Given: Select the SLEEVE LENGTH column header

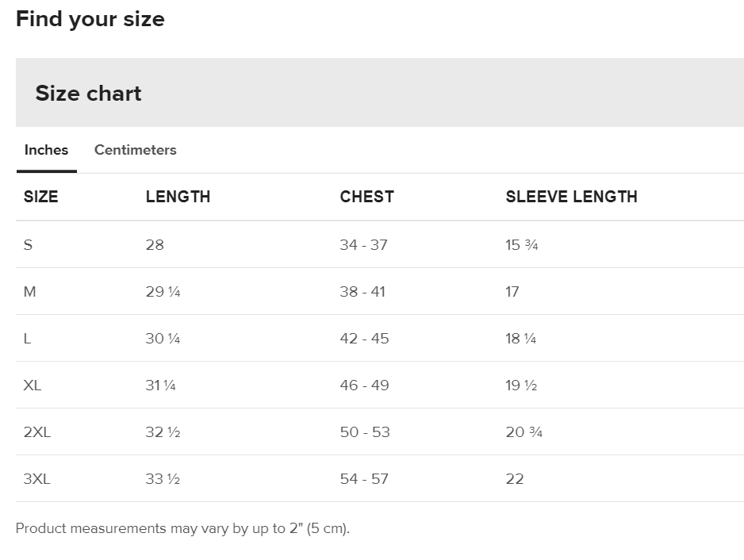Looking at the screenshot, I should coord(571,197).
